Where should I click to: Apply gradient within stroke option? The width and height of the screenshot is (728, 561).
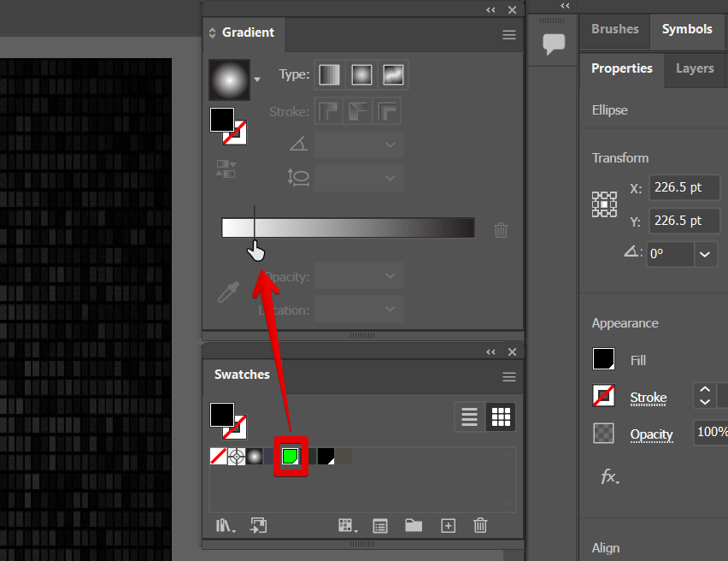click(329, 111)
